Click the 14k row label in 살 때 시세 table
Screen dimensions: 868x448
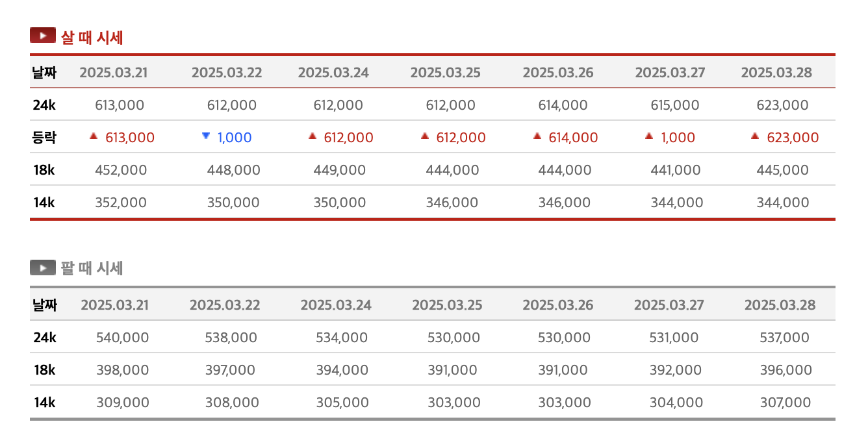[x=44, y=203]
